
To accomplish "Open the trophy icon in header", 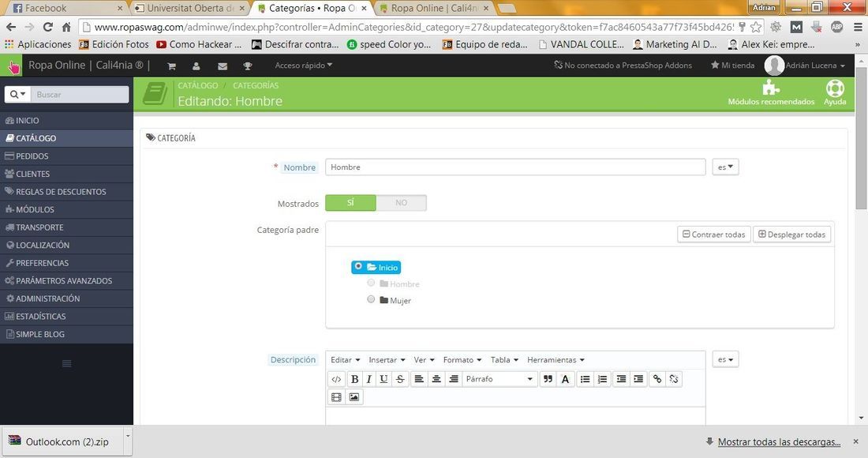I will coord(248,66).
